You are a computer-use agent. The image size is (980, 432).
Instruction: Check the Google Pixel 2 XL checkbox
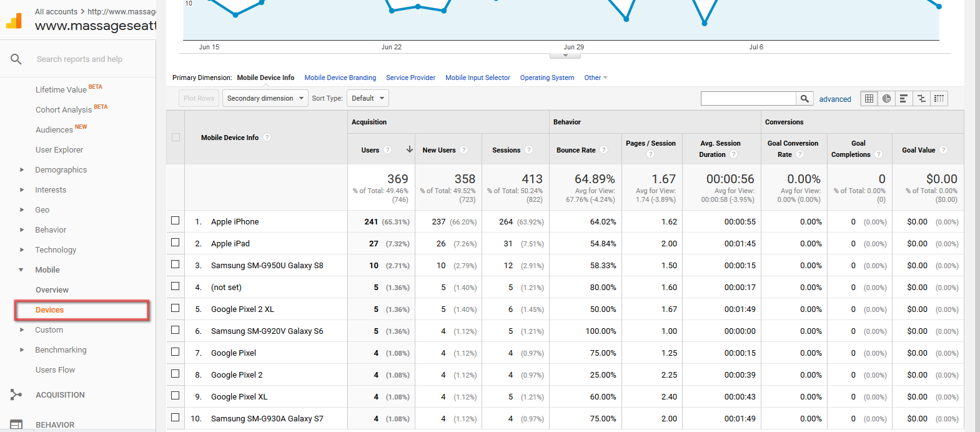[x=176, y=308]
